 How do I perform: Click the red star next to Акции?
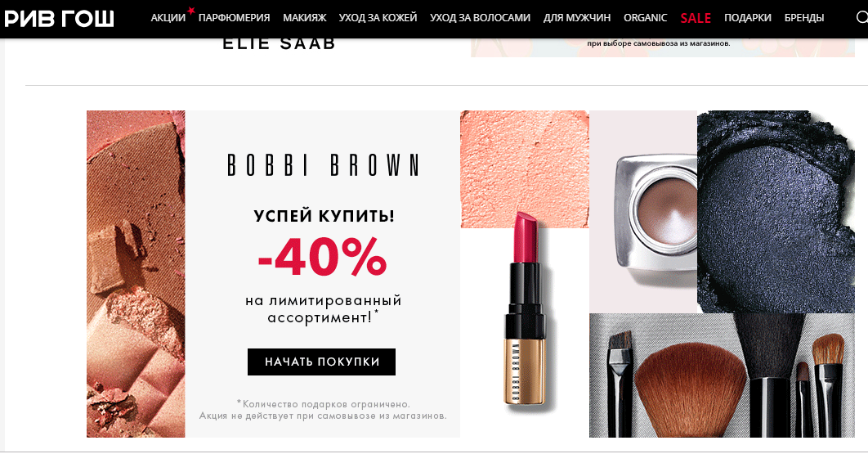[191, 10]
